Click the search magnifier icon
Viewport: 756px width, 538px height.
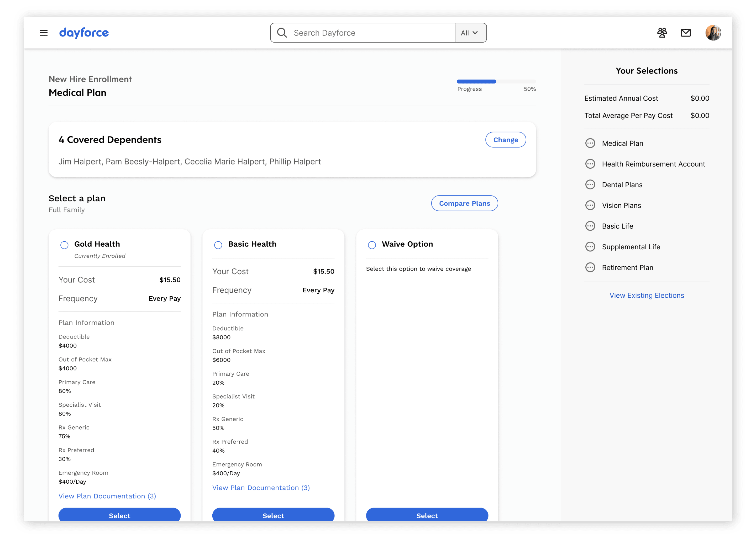pos(282,33)
